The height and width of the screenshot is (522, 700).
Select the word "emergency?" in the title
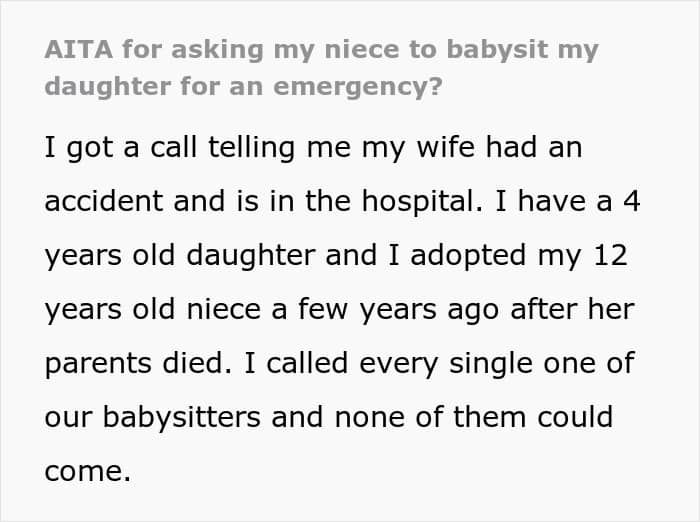pyautogui.click(x=358, y=87)
